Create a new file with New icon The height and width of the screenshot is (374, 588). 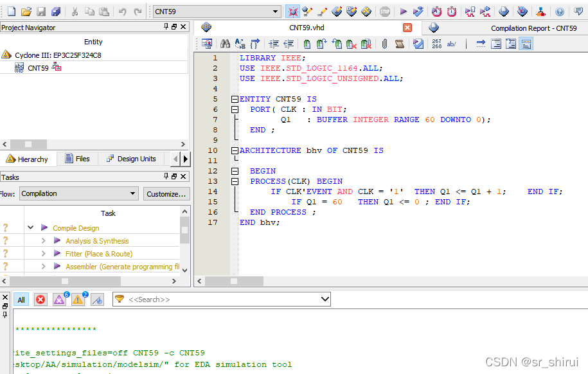tap(12, 12)
